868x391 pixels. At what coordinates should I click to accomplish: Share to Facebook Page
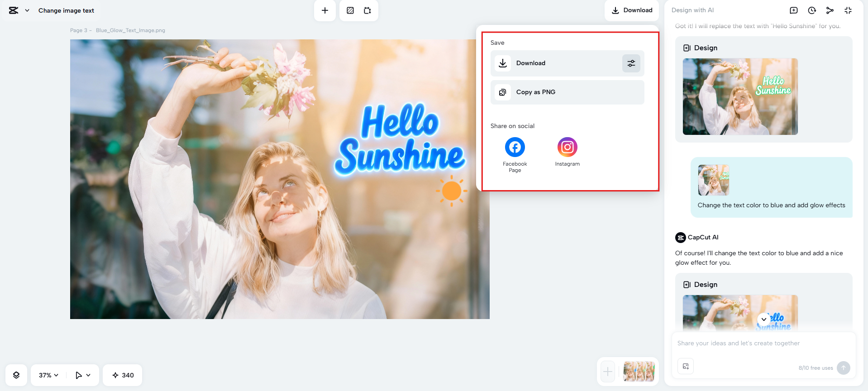coord(515,154)
